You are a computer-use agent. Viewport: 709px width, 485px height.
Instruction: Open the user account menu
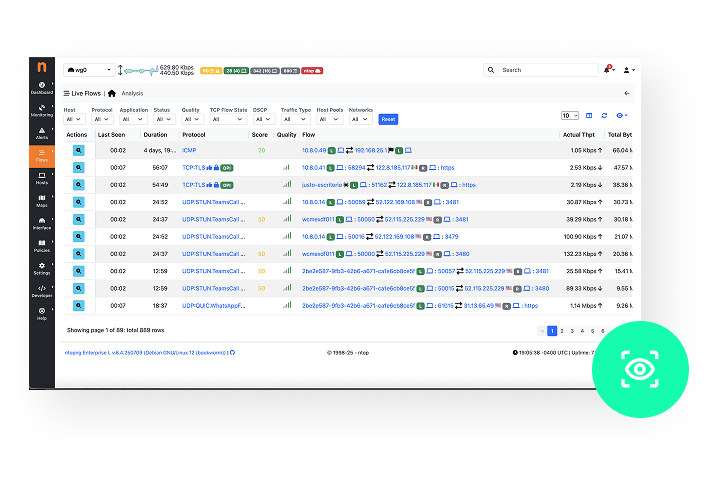(628, 70)
